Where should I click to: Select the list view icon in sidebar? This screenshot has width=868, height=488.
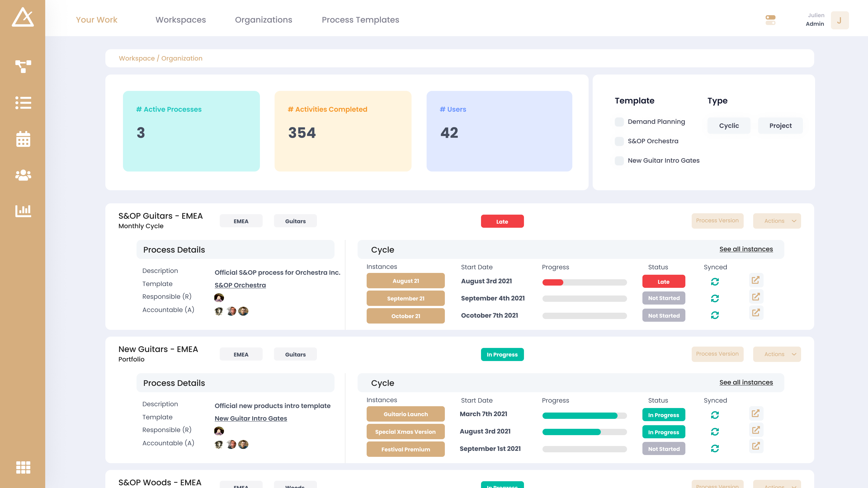point(23,103)
